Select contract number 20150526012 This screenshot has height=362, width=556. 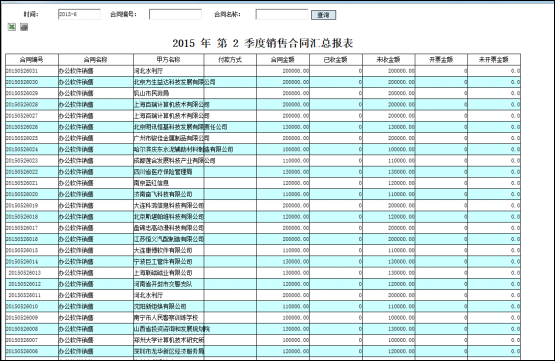25,284
